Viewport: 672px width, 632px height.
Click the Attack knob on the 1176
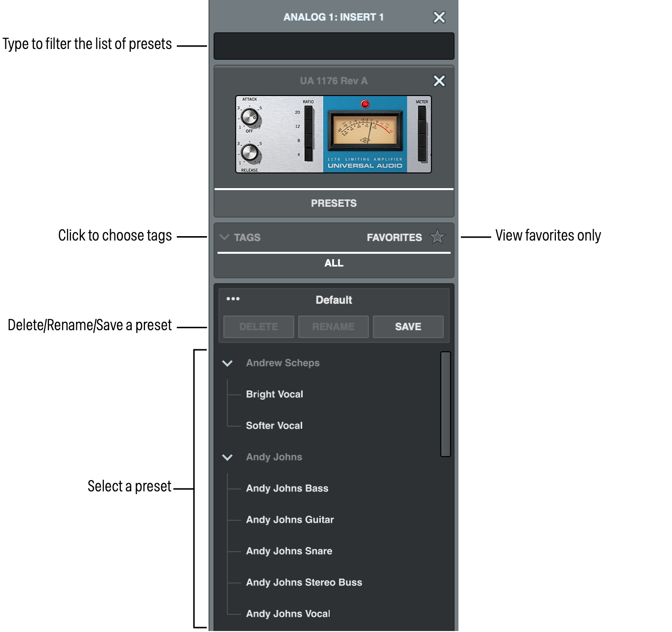(x=250, y=117)
